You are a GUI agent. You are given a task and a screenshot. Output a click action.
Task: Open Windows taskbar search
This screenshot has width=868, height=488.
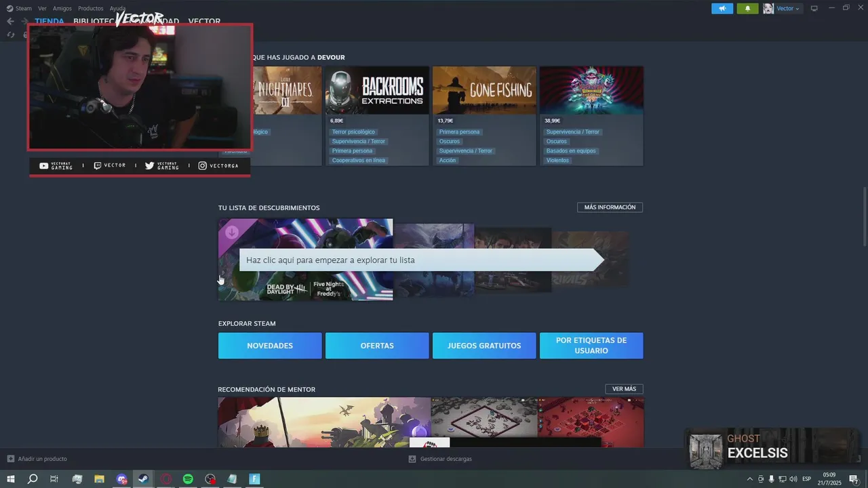pyautogui.click(x=32, y=479)
